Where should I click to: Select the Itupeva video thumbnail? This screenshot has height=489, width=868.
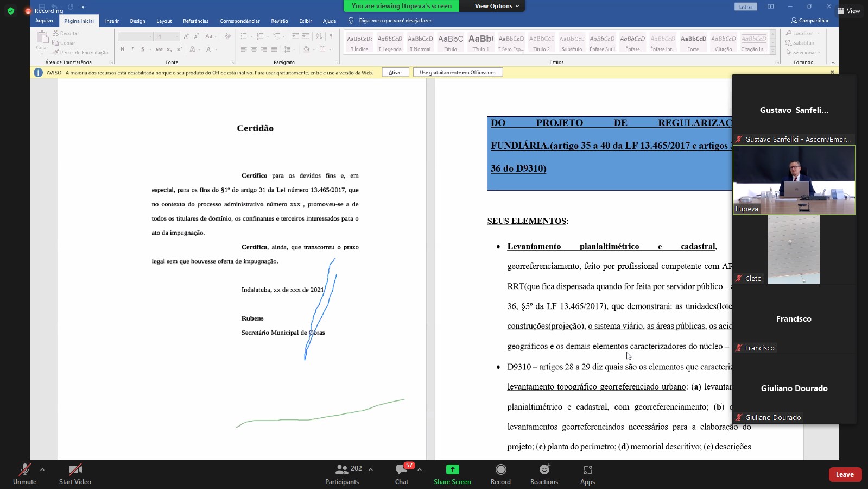point(794,180)
